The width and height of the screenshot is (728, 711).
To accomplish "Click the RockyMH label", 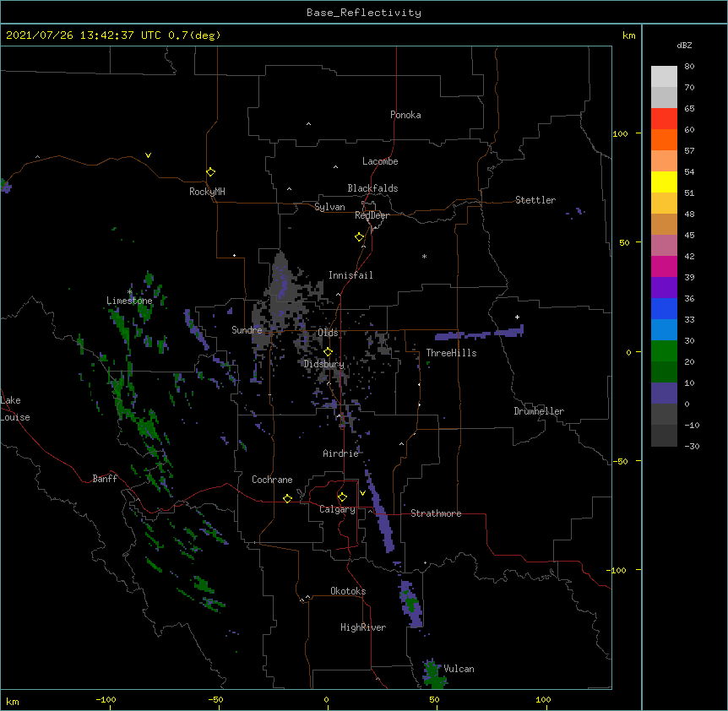I will [207, 192].
